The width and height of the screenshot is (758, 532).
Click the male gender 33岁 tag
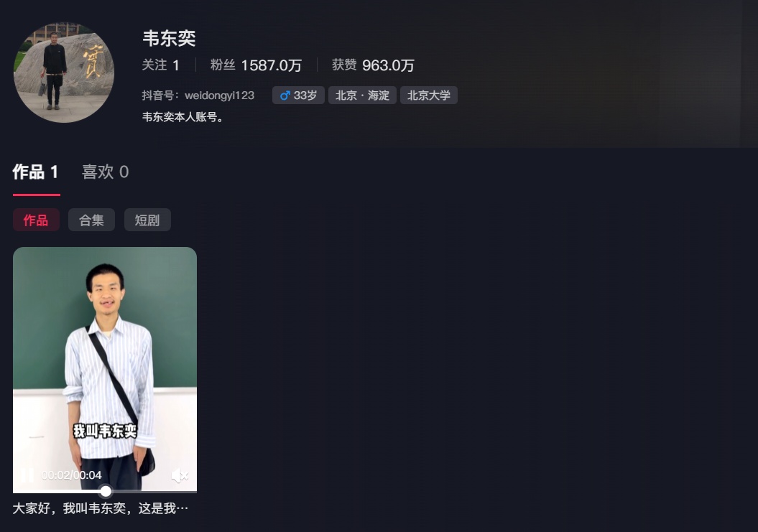(x=298, y=95)
